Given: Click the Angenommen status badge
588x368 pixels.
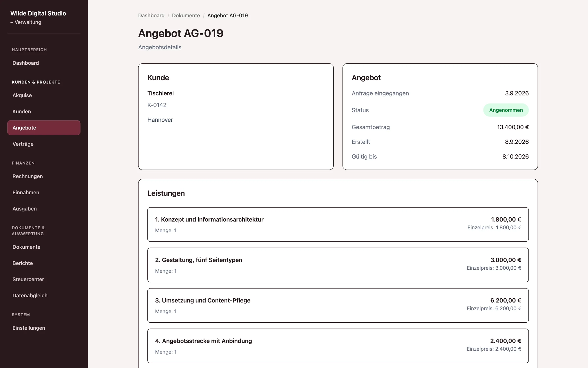Looking at the screenshot, I should (506, 110).
